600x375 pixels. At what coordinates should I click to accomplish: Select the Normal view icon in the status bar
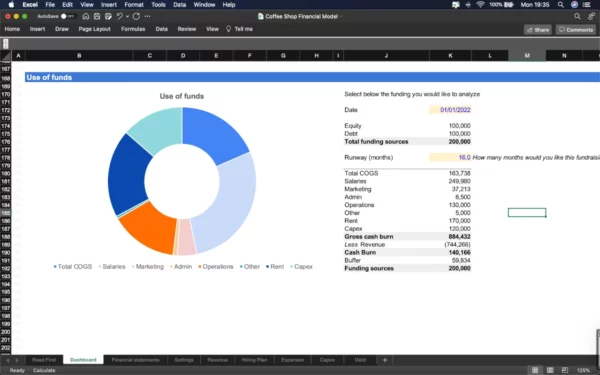tap(535, 370)
